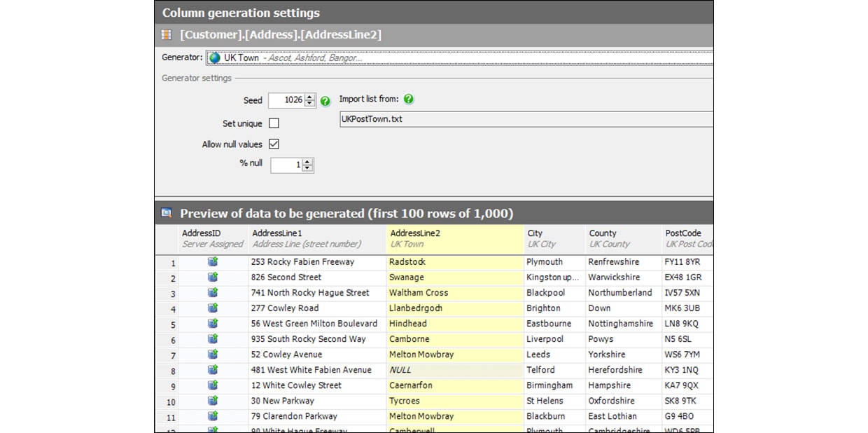Enable the Set unique checkbox
Viewport: 868px width, 433px height.
(274, 123)
